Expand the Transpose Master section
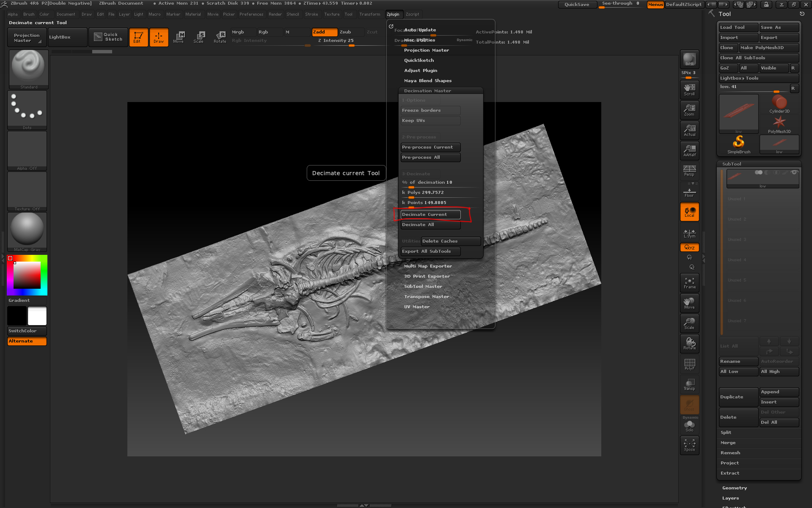Viewport: 812px width, 508px height. [x=426, y=296]
